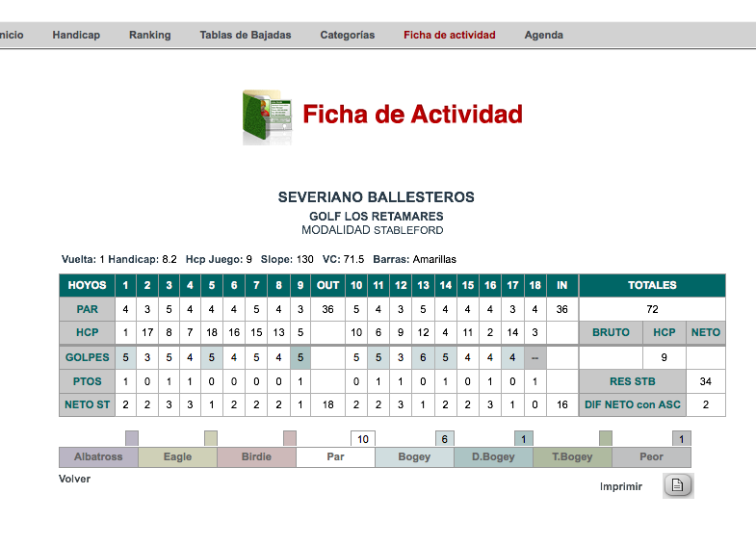The width and height of the screenshot is (756, 546).
Task: Click the TOTALES header cell
Action: (652, 285)
